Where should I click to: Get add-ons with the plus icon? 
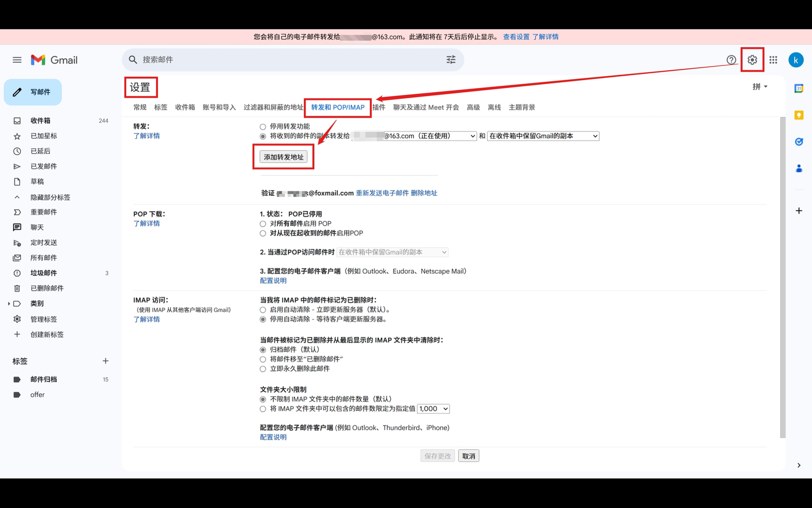(798, 211)
